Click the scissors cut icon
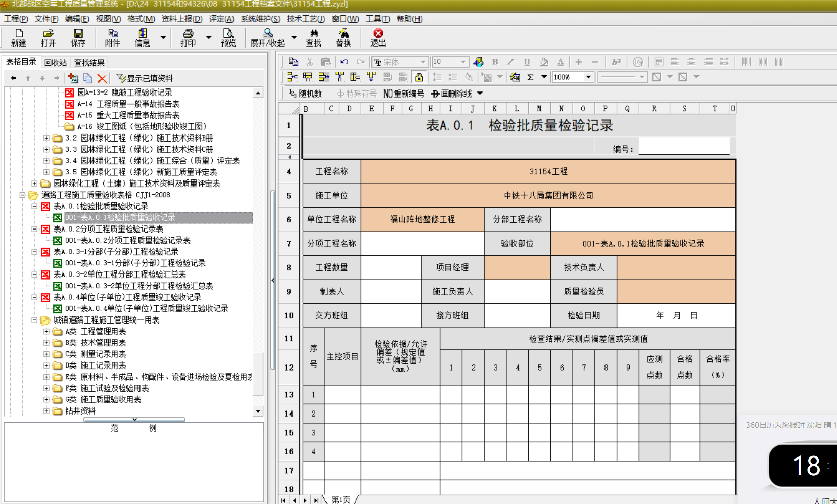 310,62
